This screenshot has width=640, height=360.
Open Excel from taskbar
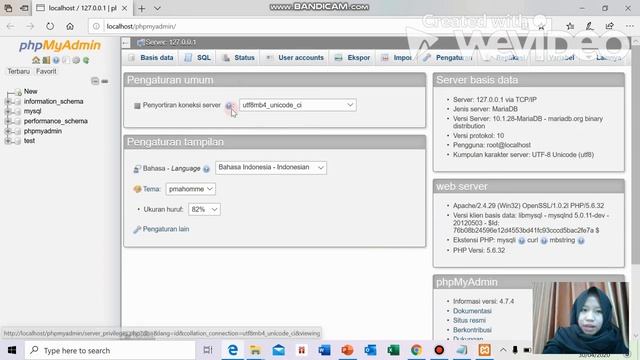[x=393, y=350]
